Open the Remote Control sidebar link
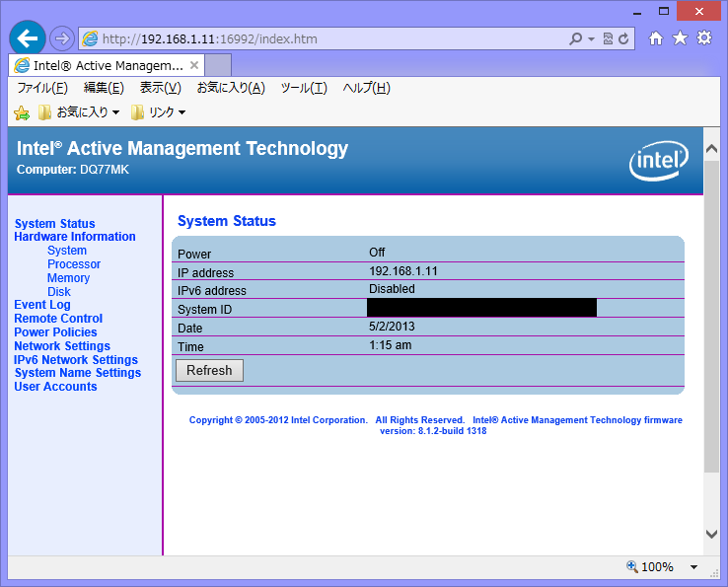The height and width of the screenshot is (587, 728). [58, 319]
